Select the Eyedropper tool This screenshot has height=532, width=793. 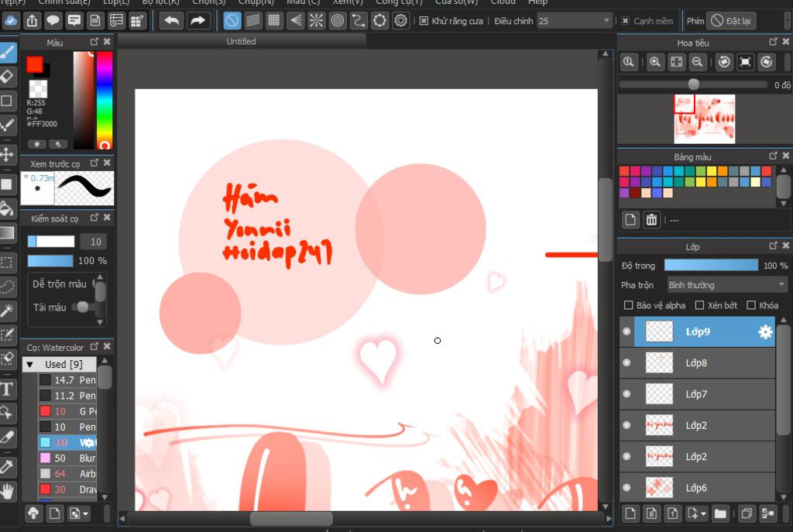tap(7, 466)
